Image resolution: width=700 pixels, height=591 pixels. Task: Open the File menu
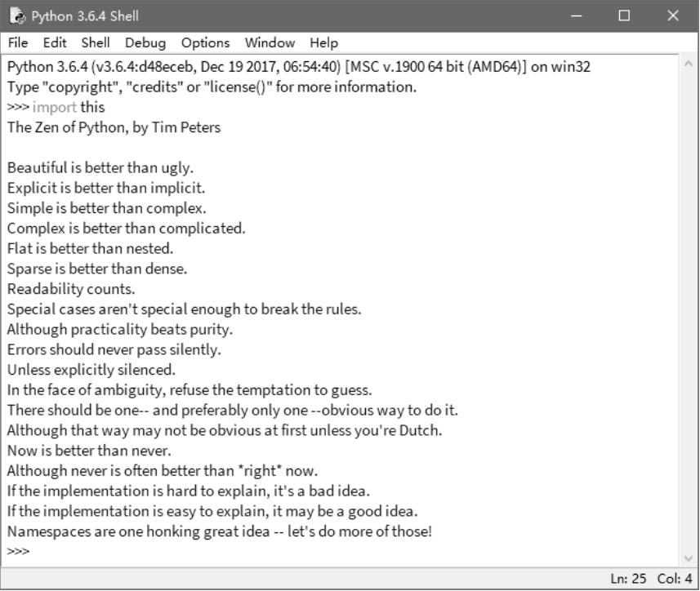point(17,42)
